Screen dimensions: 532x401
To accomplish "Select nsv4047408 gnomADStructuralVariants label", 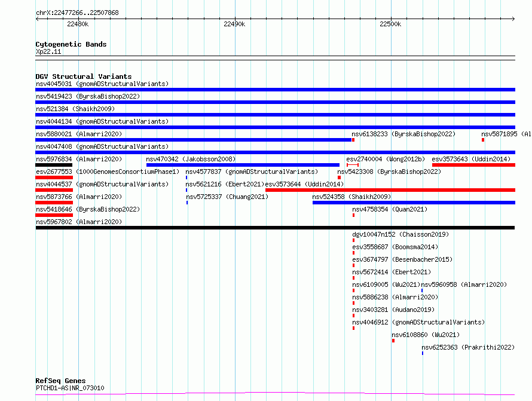I will pyautogui.click(x=102, y=146).
